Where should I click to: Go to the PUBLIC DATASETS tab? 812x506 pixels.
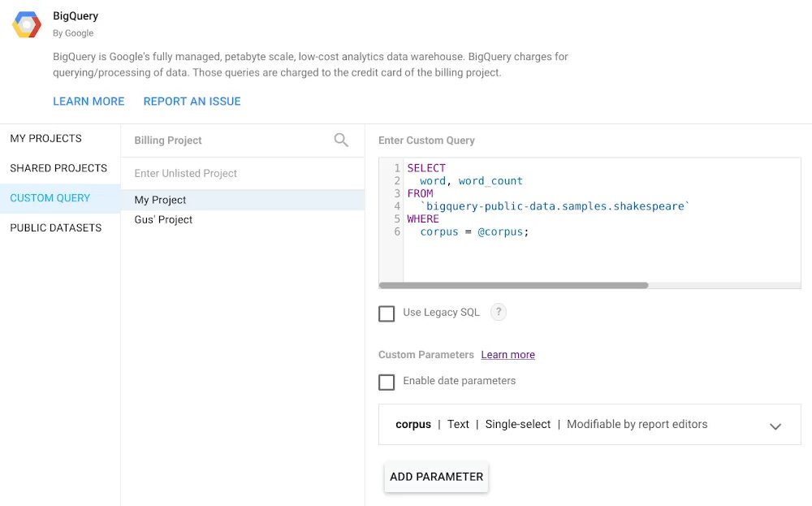56,228
